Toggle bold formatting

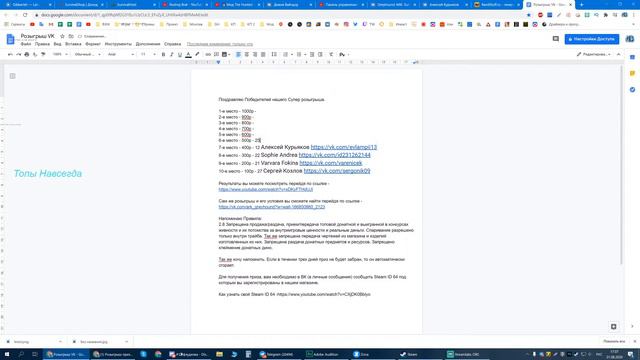pyautogui.click(x=163, y=54)
